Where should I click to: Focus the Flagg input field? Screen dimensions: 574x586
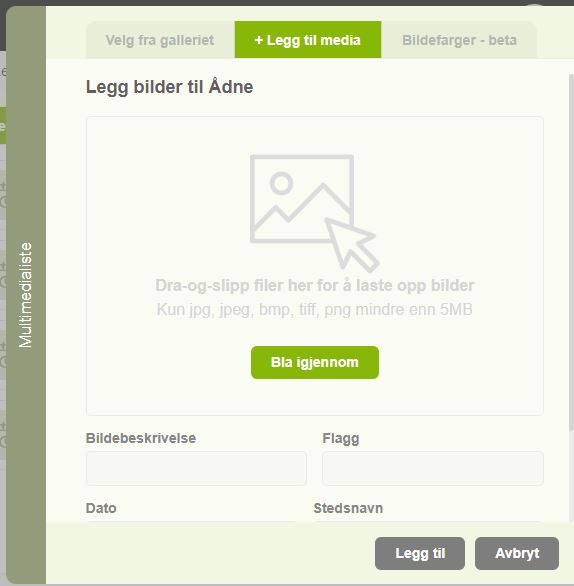(433, 468)
